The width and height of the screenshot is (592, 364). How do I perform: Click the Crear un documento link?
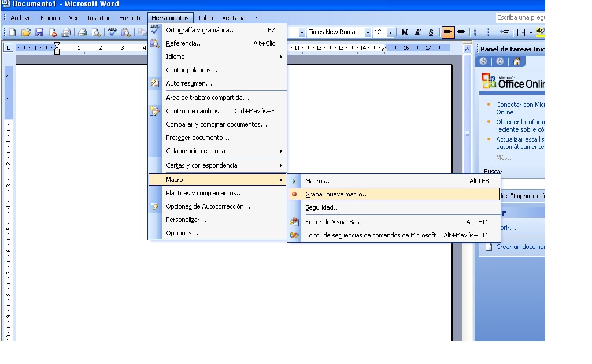(517, 247)
